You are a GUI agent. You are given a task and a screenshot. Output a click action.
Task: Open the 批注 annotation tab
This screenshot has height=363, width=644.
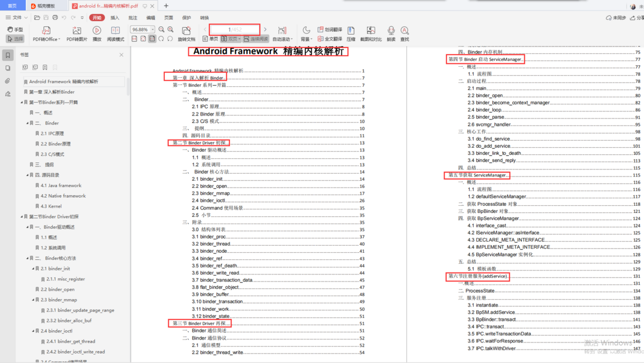(x=133, y=18)
